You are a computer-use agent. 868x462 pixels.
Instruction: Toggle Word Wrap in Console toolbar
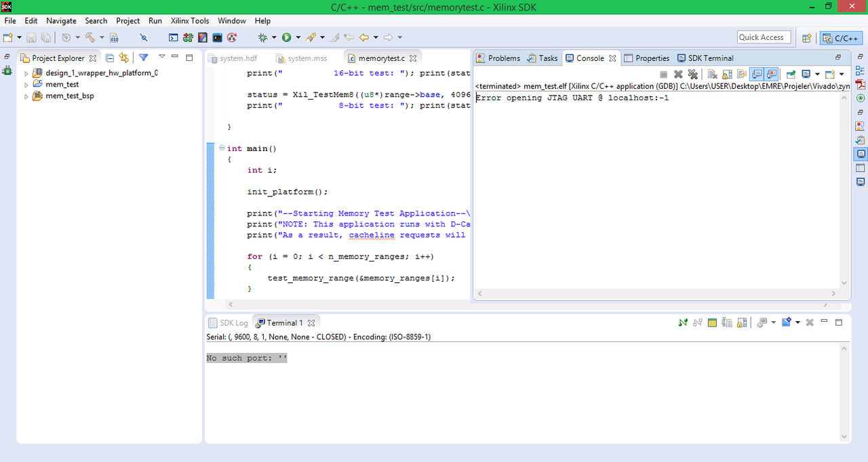[741, 74]
